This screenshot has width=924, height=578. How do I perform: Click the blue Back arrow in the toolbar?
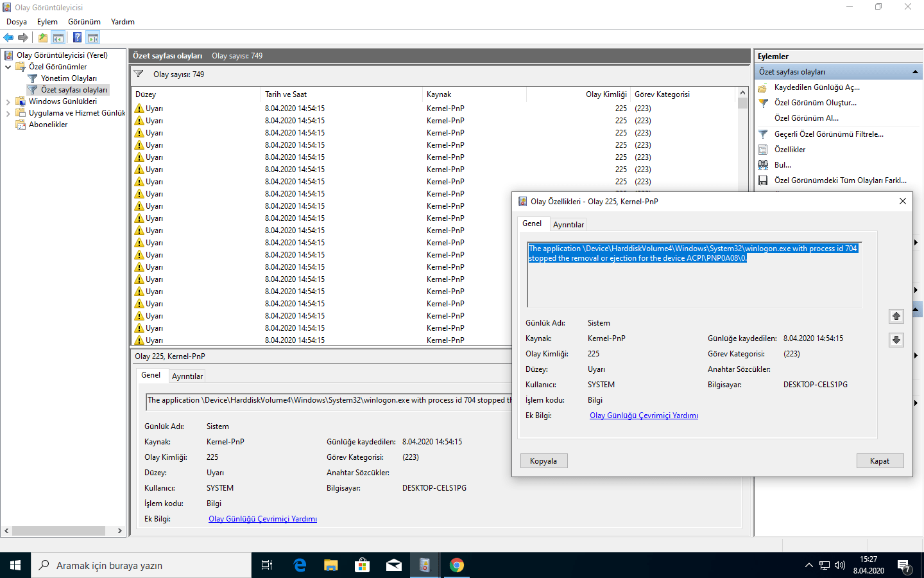[x=8, y=37]
